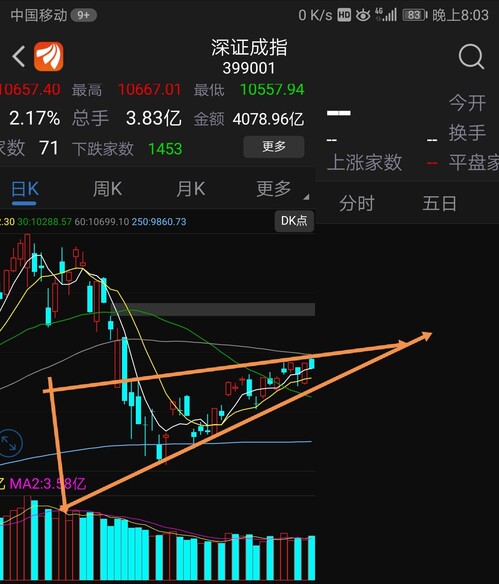Viewport: 499px width, 584px height.
Task: Tap the back arrow icon
Action: tap(19, 57)
